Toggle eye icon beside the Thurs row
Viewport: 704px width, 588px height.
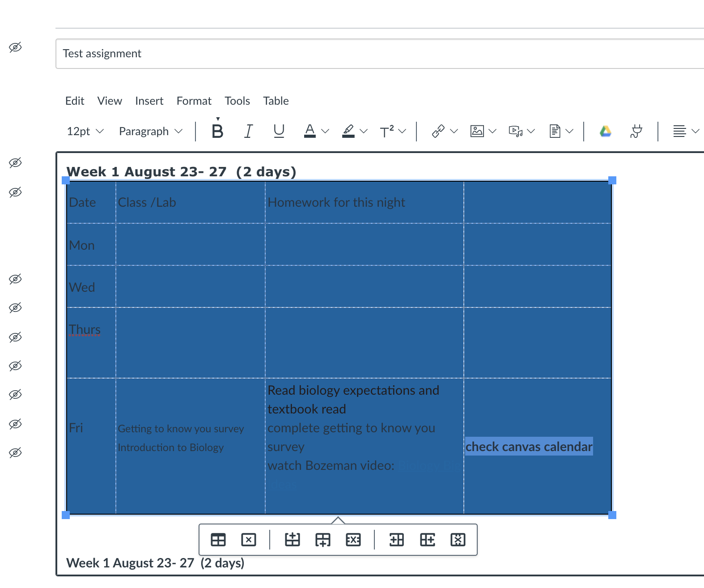click(x=15, y=337)
